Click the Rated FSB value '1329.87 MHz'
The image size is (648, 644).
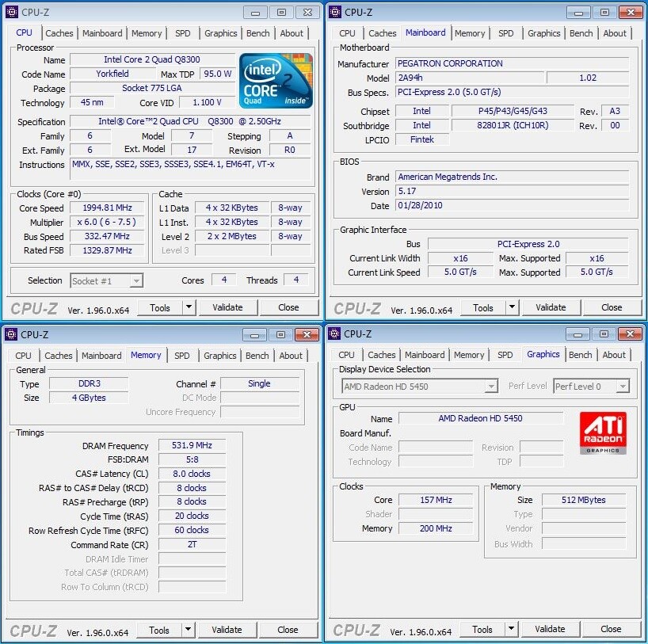(x=107, y=250)
